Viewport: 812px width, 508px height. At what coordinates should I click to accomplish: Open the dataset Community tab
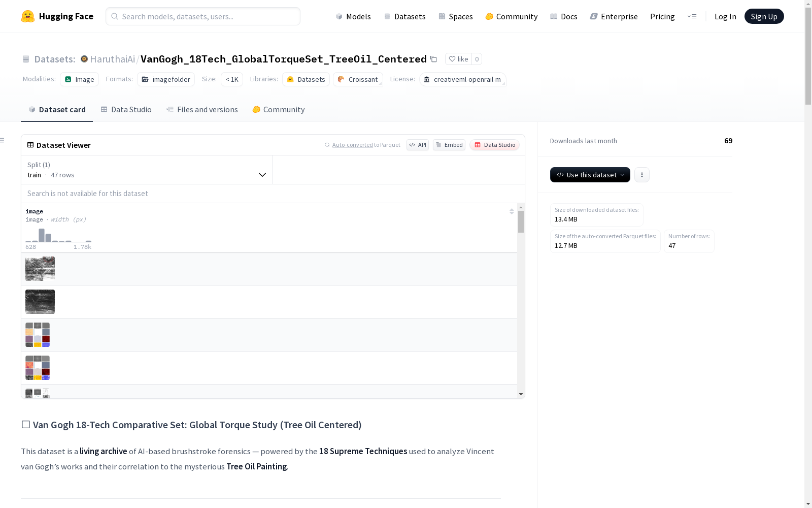pyautogui.click(x=279, y=110)
